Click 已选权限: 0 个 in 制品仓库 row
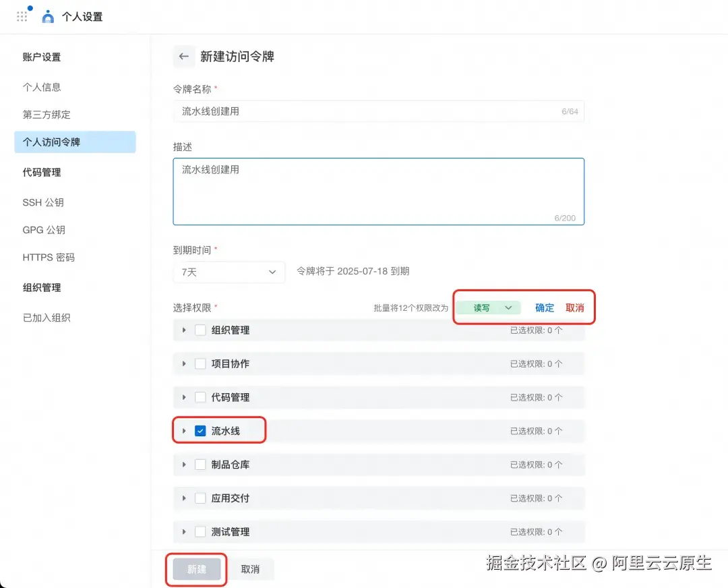The image size is (728, 588). (x=537, y=465)
